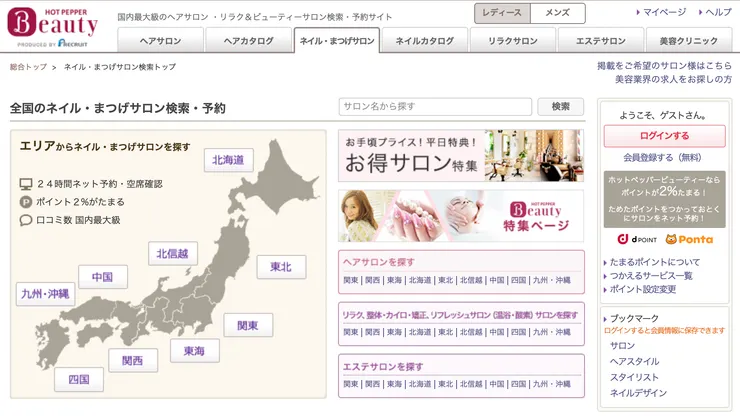Viewport: 740px width, 416px height.
Task: Open ポイント設定変更 link
Action: tap(642, 289)
